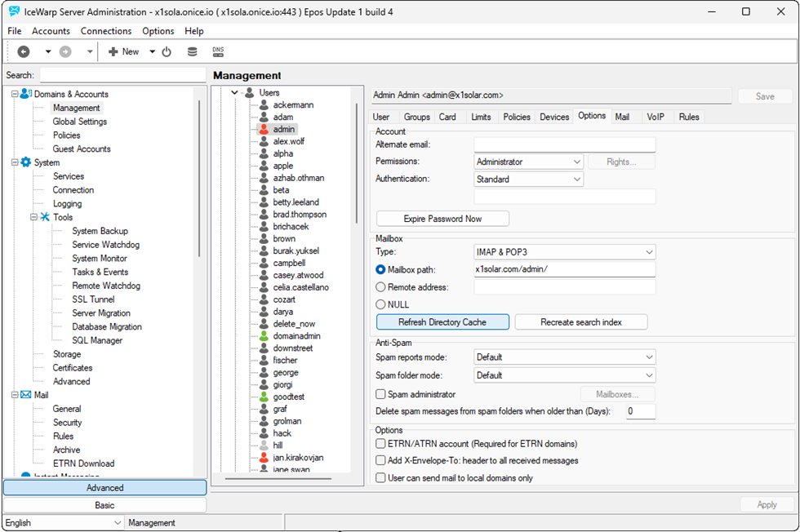Click the red admin user icon
The image size is (800, 532).
pyautogui.click(x=264, y=129)
